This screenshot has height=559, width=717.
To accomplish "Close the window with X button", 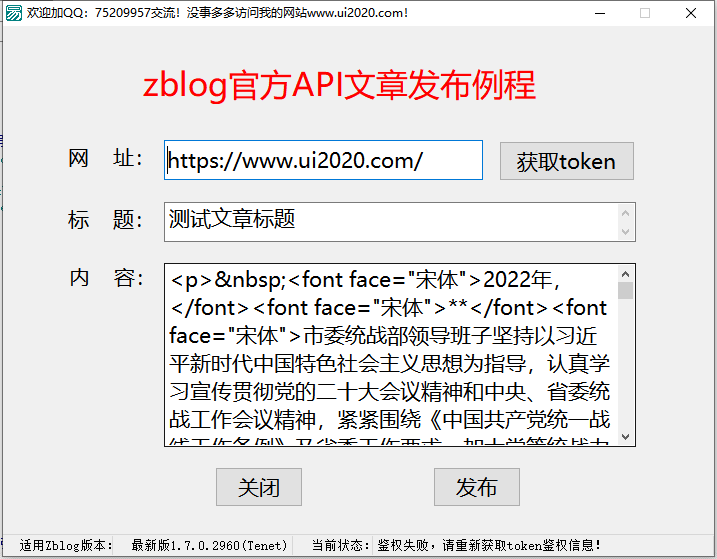I will [x=690, y=13].
